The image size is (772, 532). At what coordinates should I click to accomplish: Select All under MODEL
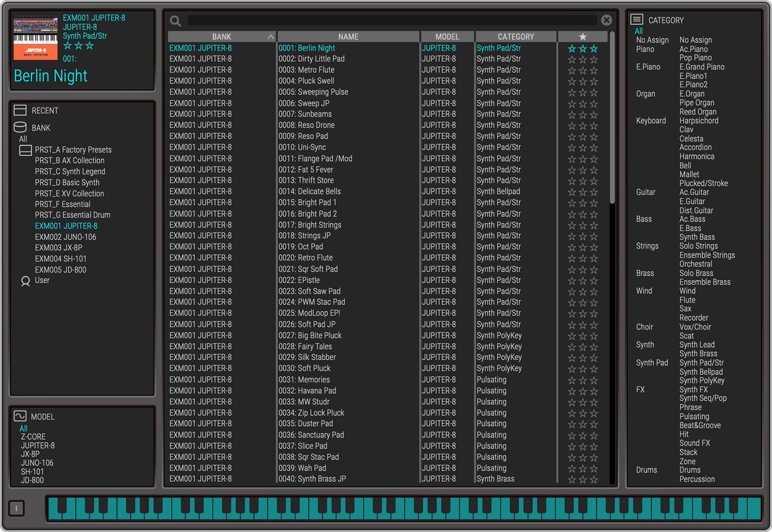click(x=23, y=428)
